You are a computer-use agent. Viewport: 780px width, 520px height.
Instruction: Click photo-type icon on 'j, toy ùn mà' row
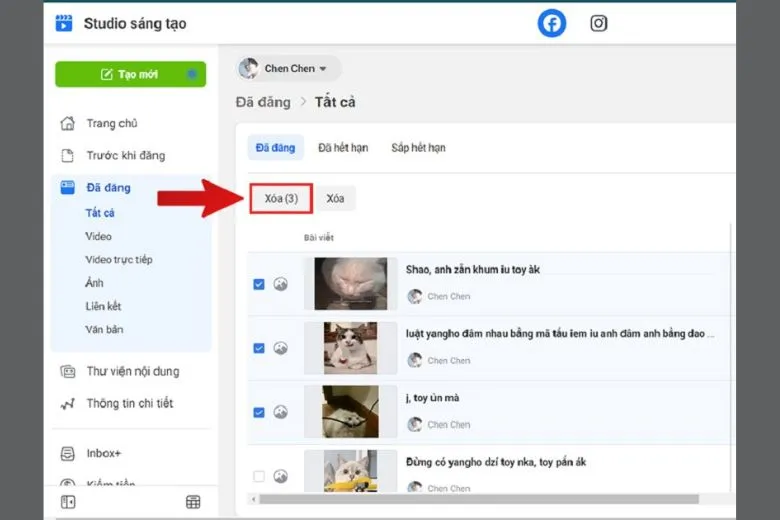(281, 413)
